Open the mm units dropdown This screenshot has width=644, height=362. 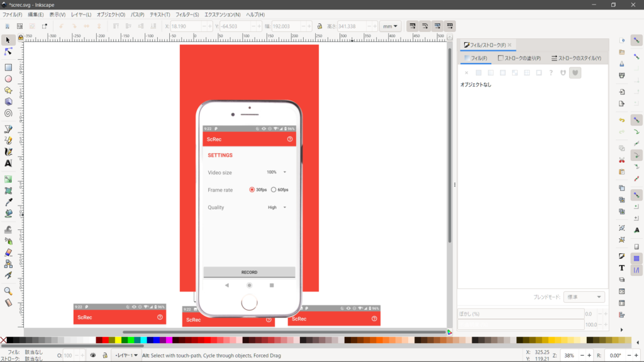390,26
